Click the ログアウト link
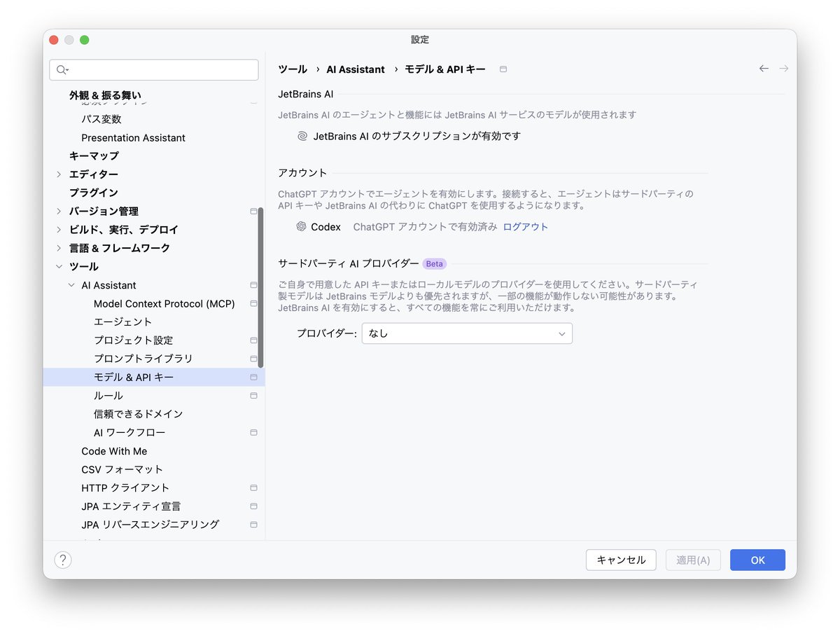This screenshot has width=840, height=636. coord(526,227)
